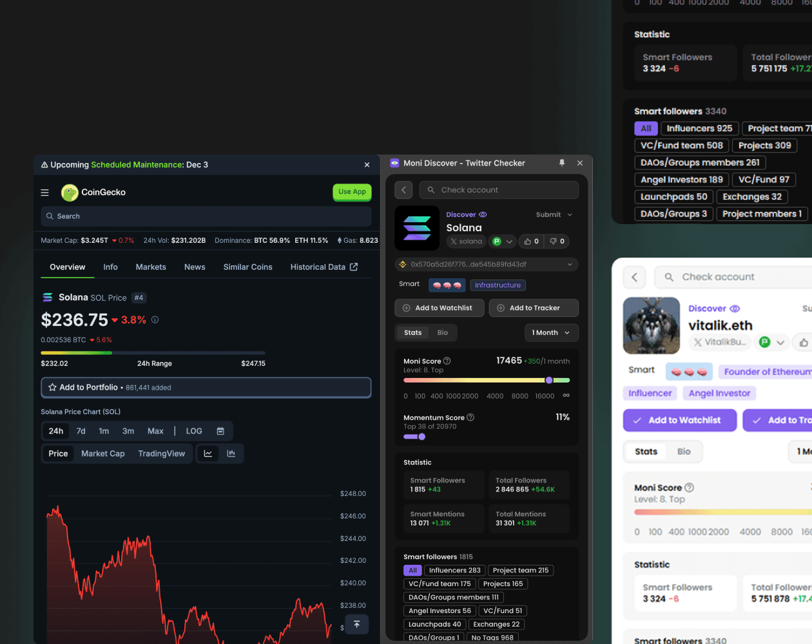Click the Infrastructure tag

[x=498, y=285]
